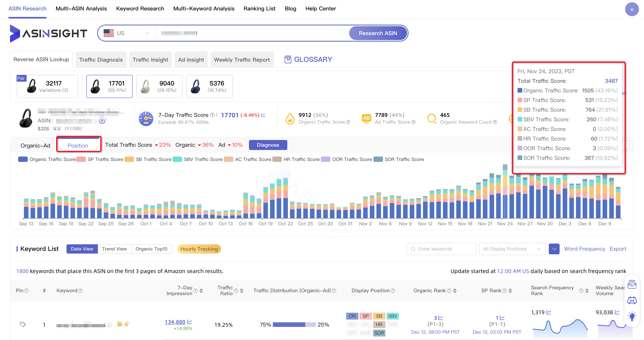Select the 9040 (28.15%) variation card
This screenshot has width=644, height=340.
click(160, 86)
